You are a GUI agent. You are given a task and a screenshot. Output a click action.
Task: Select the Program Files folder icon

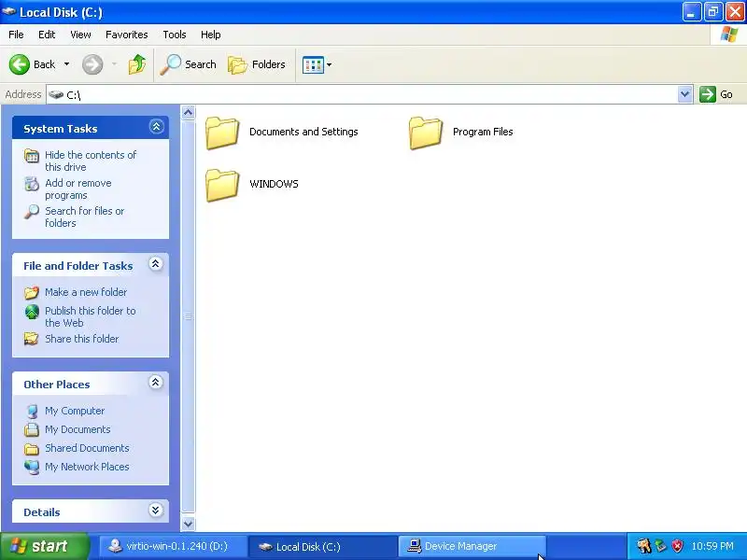(426, 133)
